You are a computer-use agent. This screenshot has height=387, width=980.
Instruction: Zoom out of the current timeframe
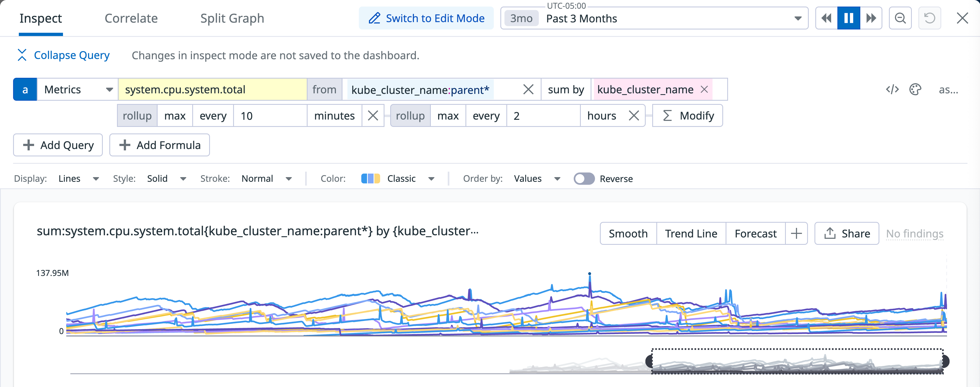pyautogui.click(x=900, y=18)
